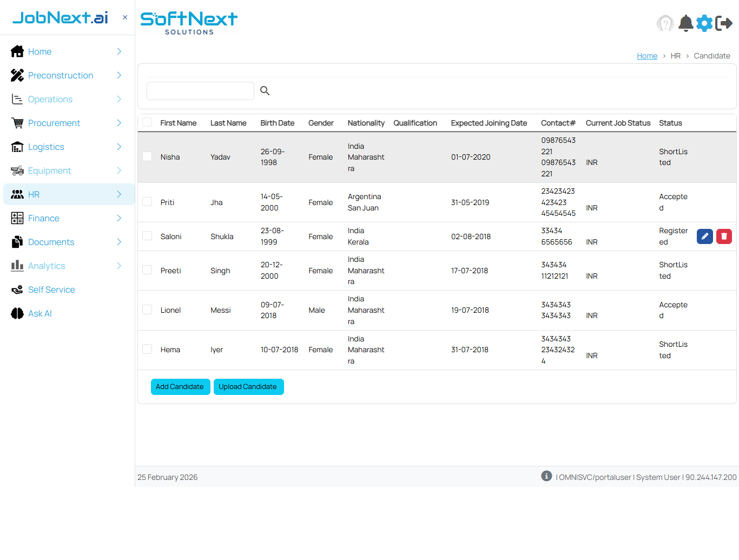This screenshot has height=560, width=739.
Task: Edit Saloni Shukla using the pencil icon
Action: point(704,236)
